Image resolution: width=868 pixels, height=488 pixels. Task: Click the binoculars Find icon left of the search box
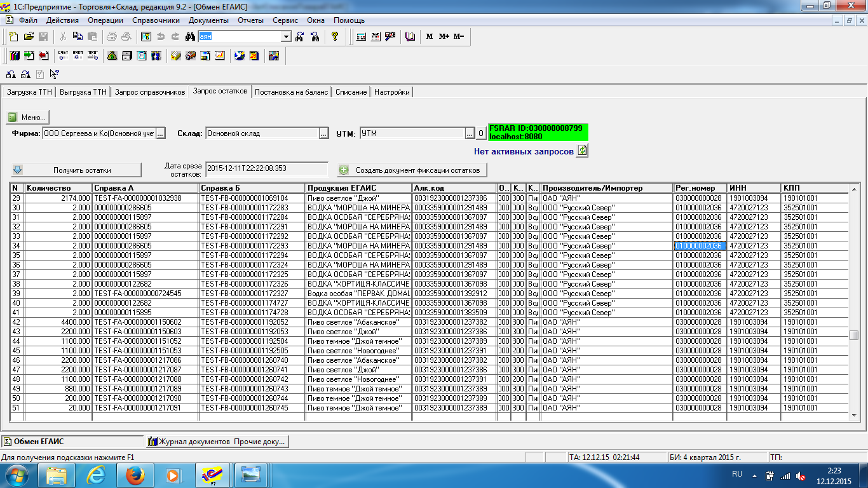tap(191, 37)
